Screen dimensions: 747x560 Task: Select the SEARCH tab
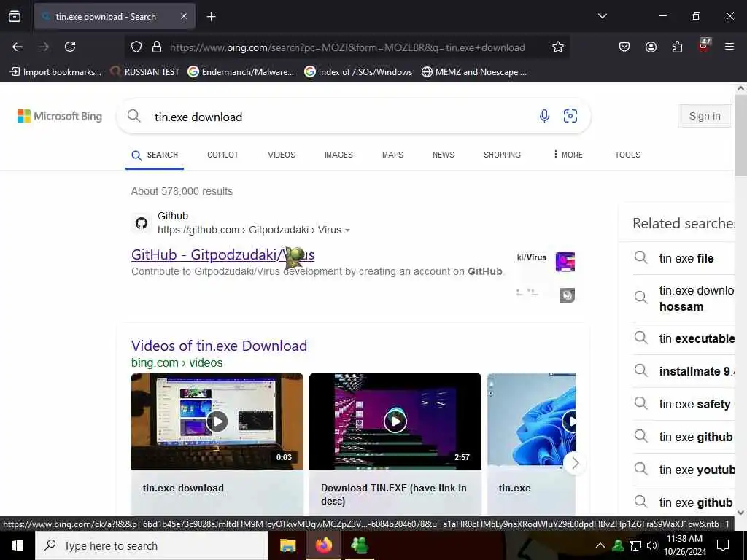coord(155,155)
